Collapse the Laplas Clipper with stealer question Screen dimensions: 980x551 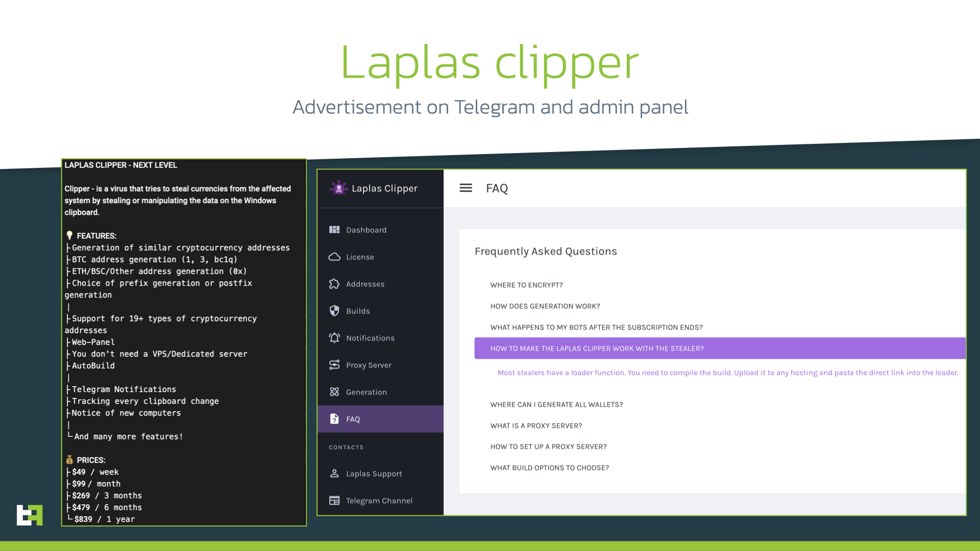tap(720, 348)
